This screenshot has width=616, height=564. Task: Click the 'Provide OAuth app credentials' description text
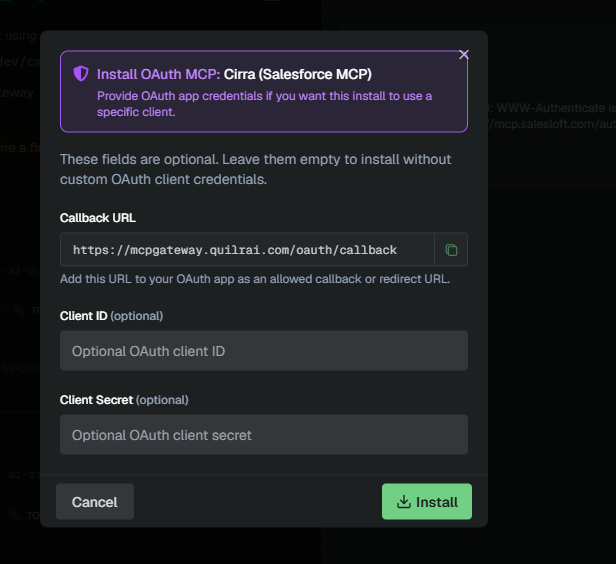coord(264,104)
